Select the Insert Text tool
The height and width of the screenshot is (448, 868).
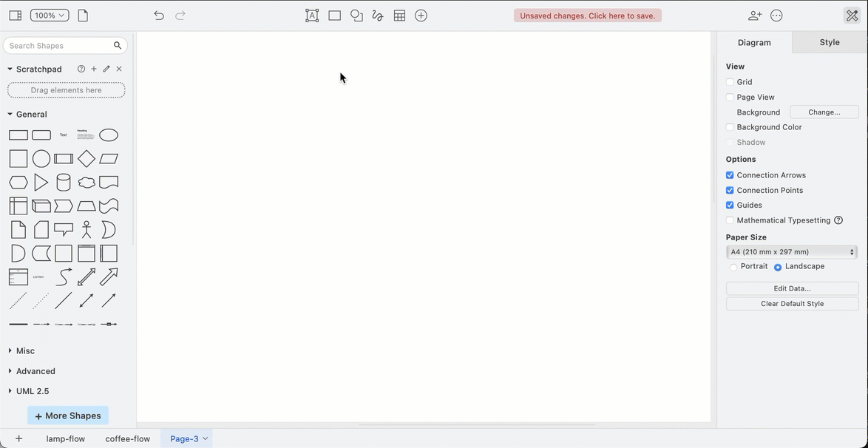tap(311, 15)
